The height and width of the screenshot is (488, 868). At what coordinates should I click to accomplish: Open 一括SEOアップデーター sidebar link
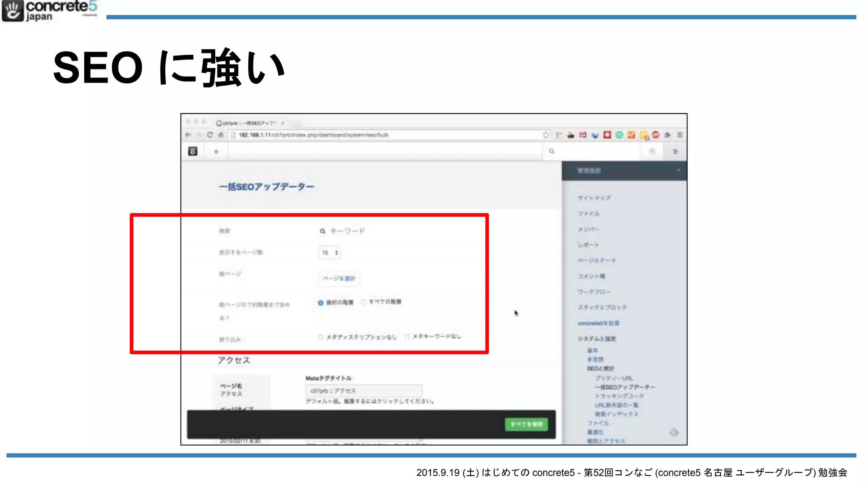click(625, 387)
